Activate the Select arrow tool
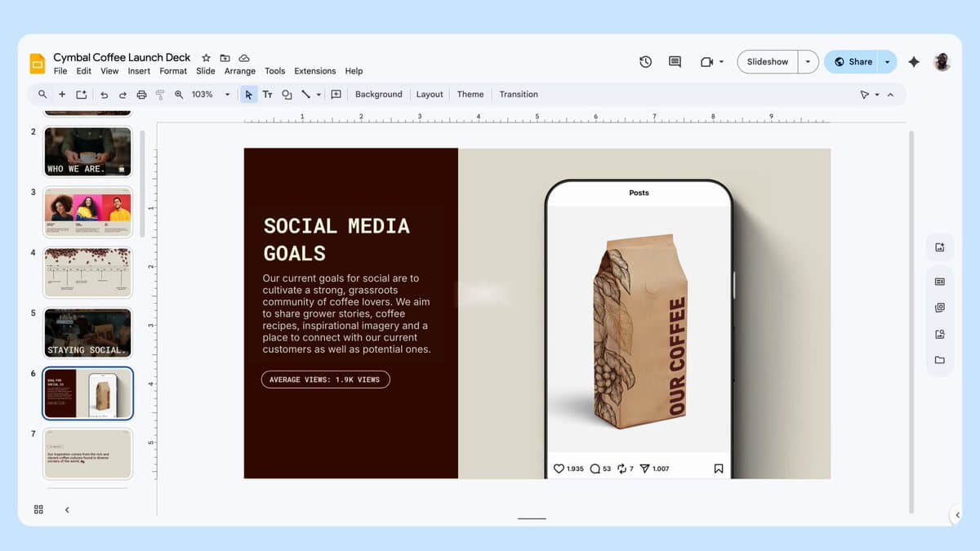This screenshot has width=980, height=551. point(248,94)
